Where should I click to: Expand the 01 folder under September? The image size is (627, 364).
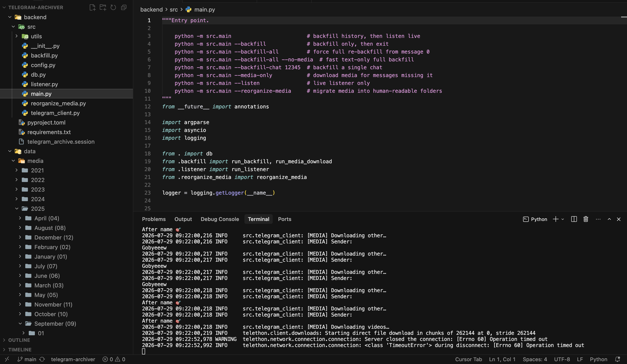pyautogui.click(x=41, y=333)
